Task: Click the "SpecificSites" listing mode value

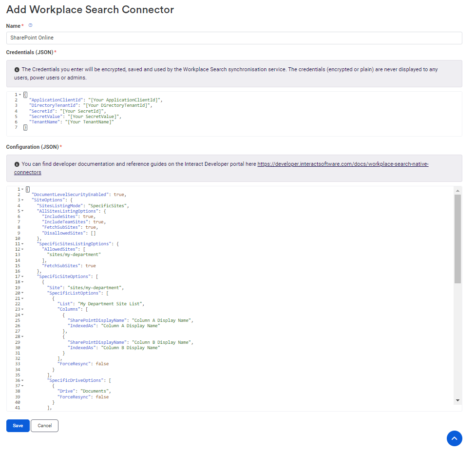Action: tap(108, 206)
